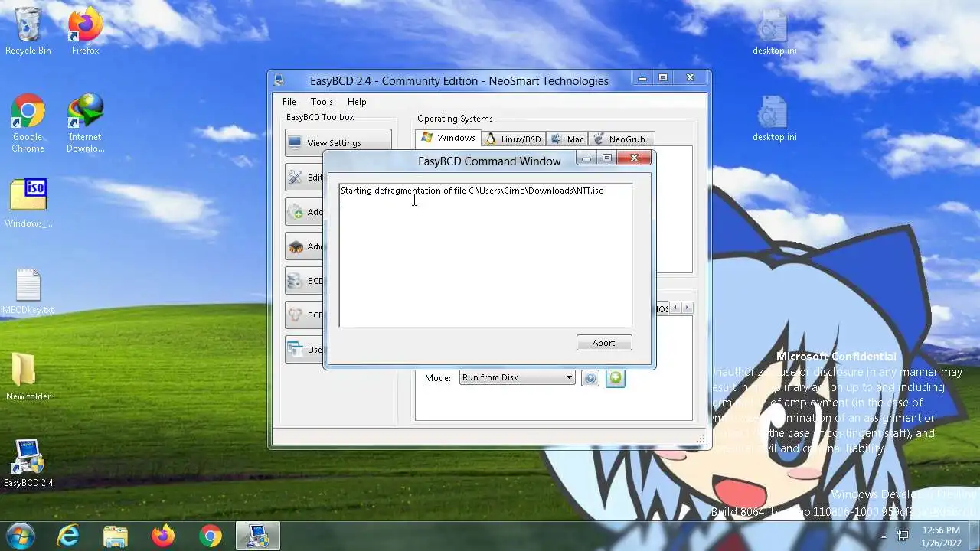The width and height of the screenshot is (980, 551).
Task: Open the File menu in EasyBCD
Action: (x=289, y=102)
